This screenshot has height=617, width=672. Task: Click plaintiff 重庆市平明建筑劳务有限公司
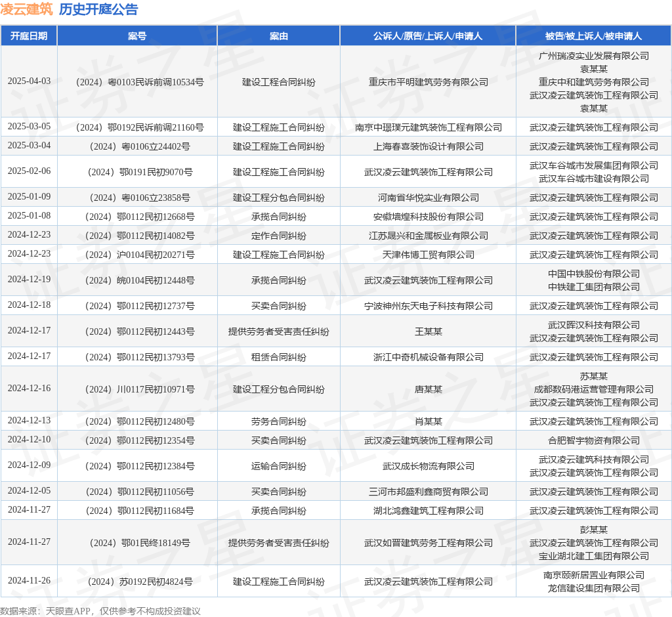[x=428, y=82]
